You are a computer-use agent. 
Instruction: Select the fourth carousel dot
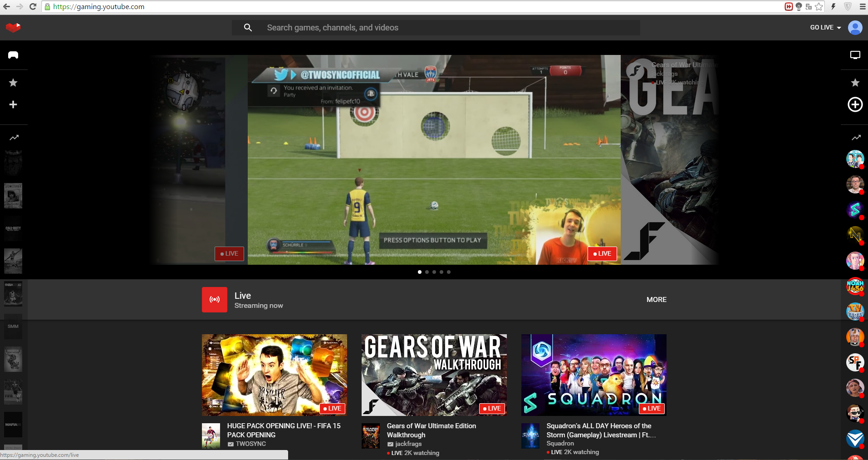[x=441, y=272]
